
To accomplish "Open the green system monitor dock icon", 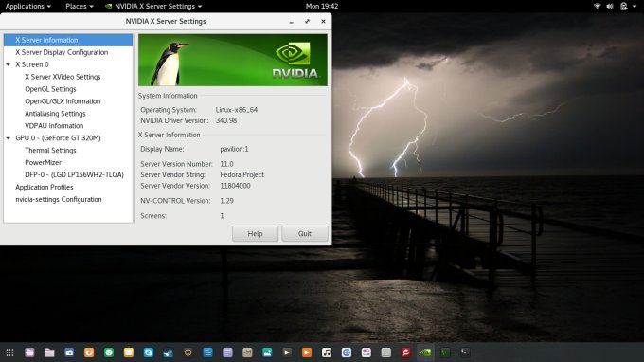I will pyautogui.click(x=445, y=353).
